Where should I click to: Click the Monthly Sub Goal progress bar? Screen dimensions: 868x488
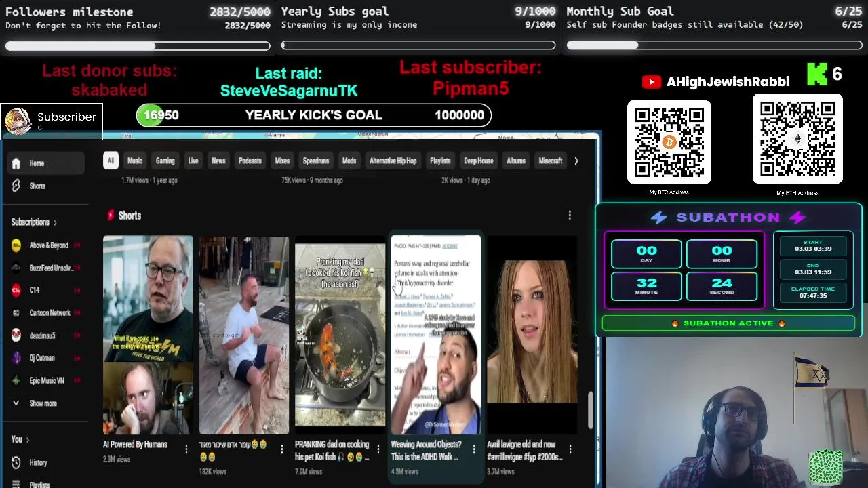[714, 45]
